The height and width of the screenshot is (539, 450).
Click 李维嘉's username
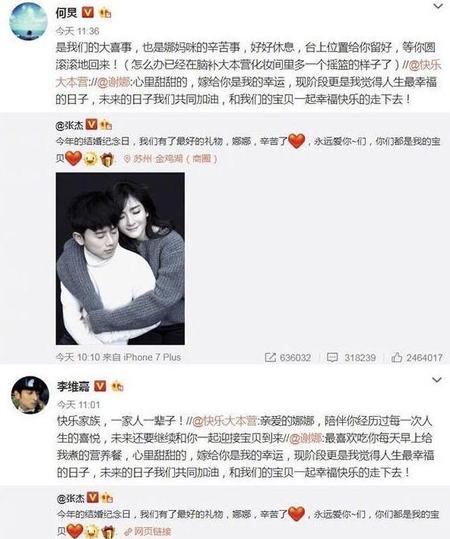73,386
